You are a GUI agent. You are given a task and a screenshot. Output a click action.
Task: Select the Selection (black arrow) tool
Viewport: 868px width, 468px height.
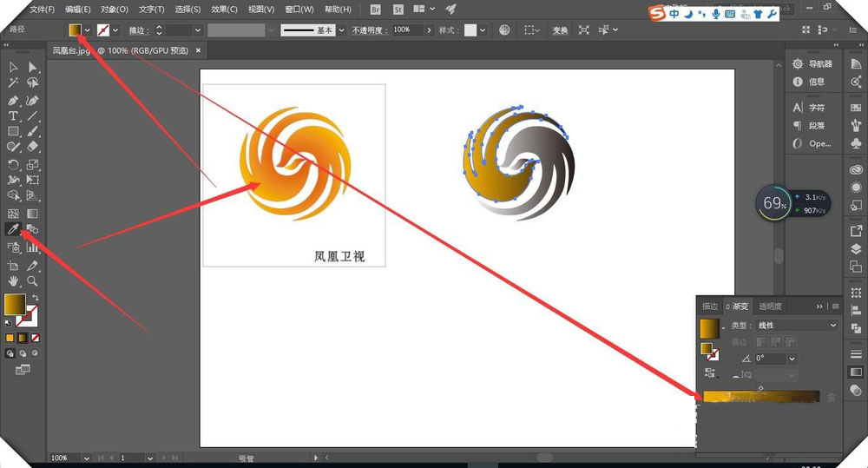[x=13, y=67]
